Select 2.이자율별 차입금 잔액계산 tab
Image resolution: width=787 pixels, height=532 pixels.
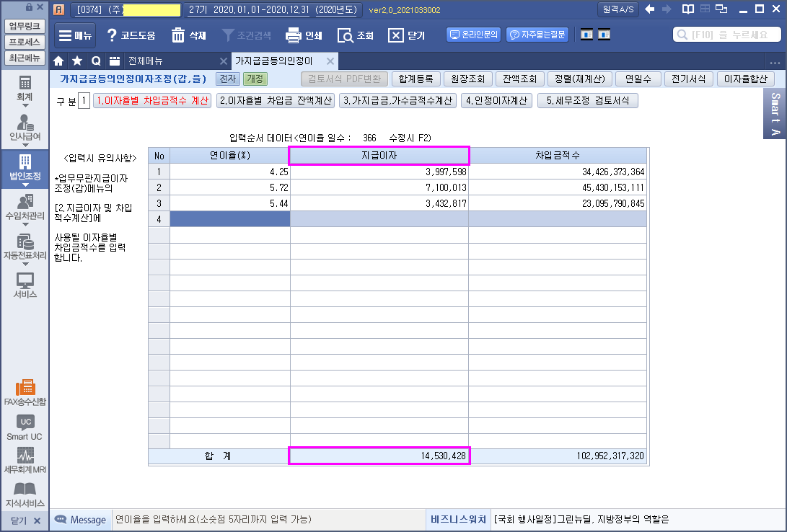[x=276, y=101]
